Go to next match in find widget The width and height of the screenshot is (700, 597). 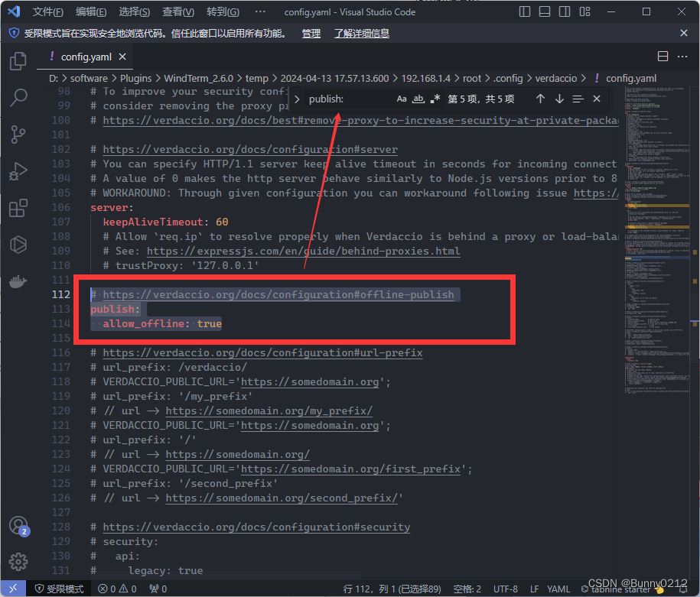click(559, 99)
